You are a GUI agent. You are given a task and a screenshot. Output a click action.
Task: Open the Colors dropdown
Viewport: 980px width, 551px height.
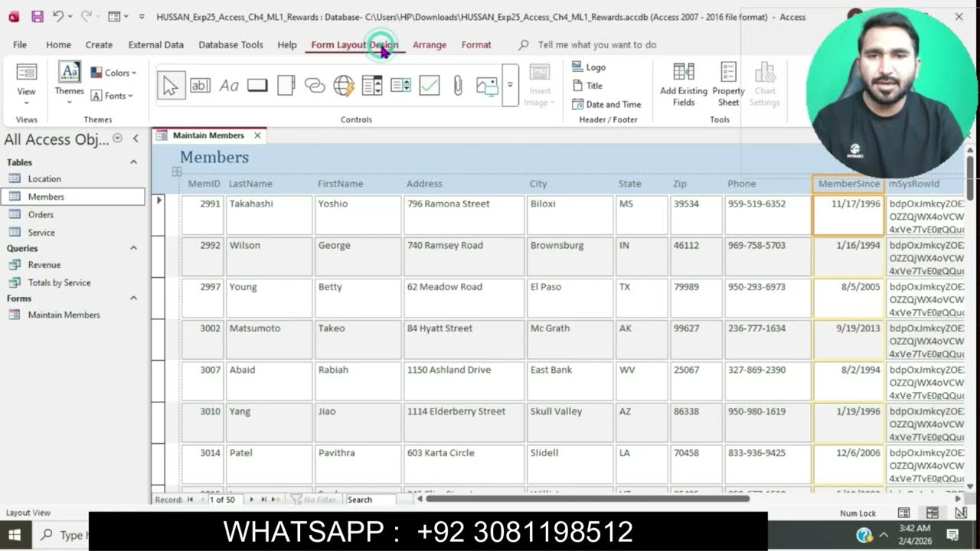point(113,73)
